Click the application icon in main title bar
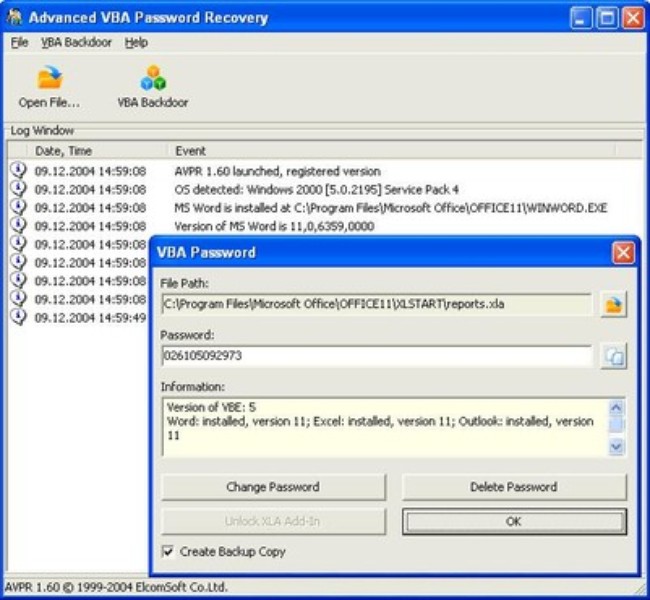This screenshot has width=650, height=600. point(14,18)
